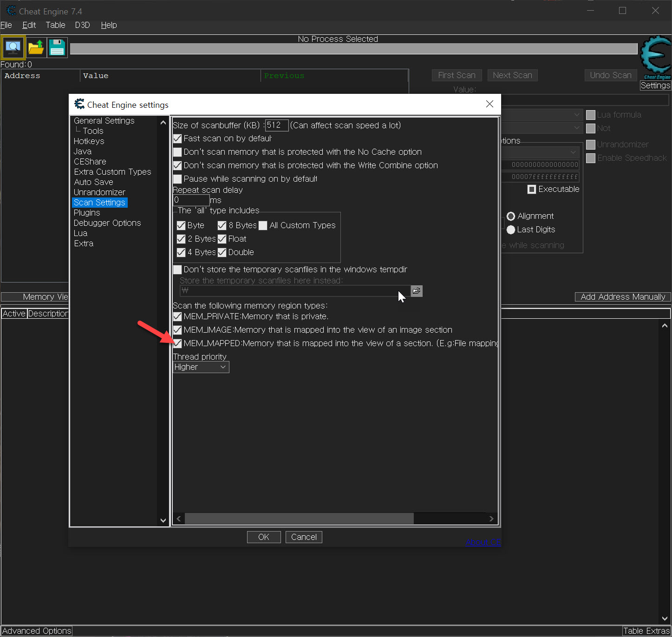Viewport: 672px width, 637px height.
Task: Click the folder browse icon beside the scanfiles path
Action: coord(417,291)
